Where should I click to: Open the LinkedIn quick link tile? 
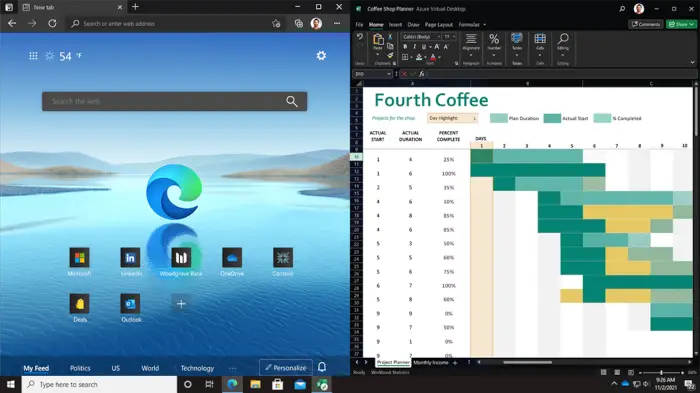pyautogui.click(x=130, y=262)
